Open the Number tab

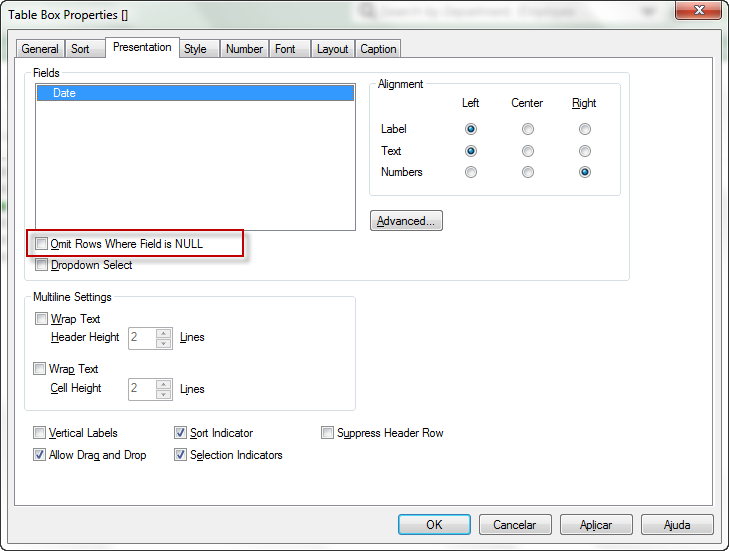tap(244, 49)
